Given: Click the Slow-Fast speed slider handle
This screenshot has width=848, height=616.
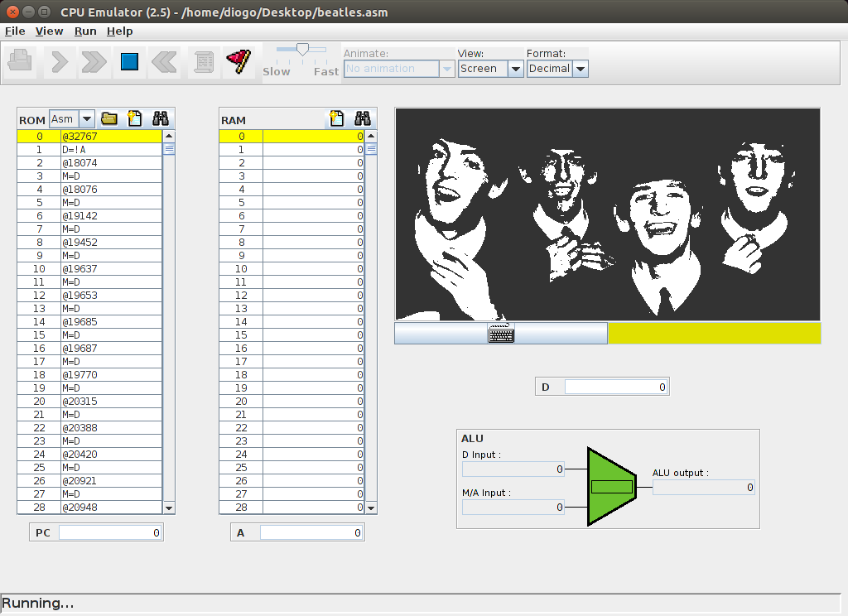Looking at the screenshot, I should coord(302,51).
